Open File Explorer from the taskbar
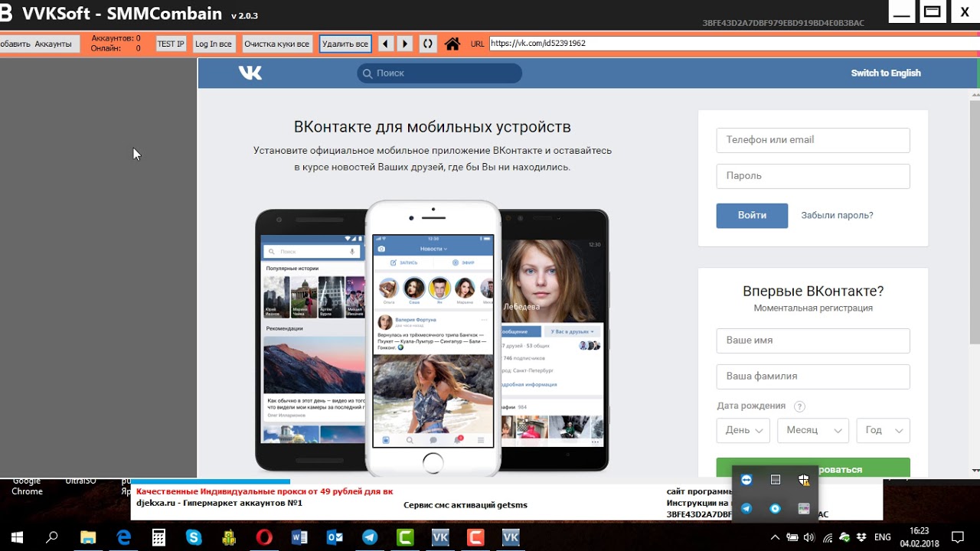This screenshot has width=980, height=551. [88, 537]
